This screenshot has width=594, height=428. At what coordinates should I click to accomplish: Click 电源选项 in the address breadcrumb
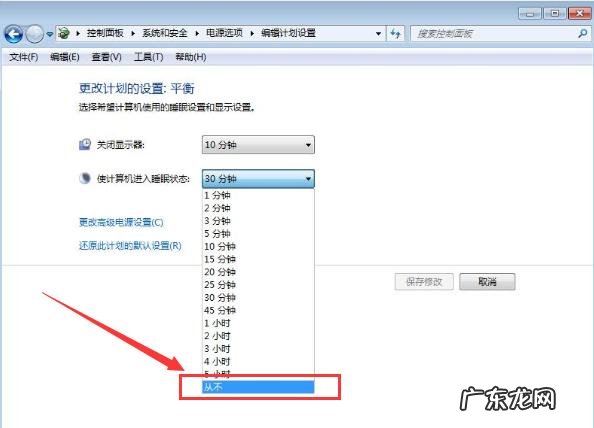pos(224,33)
